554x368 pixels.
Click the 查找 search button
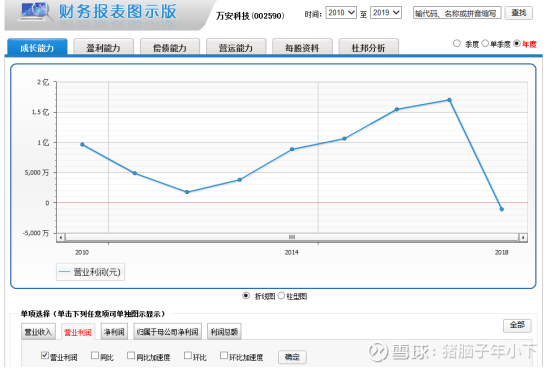click(x=518, y=13)
